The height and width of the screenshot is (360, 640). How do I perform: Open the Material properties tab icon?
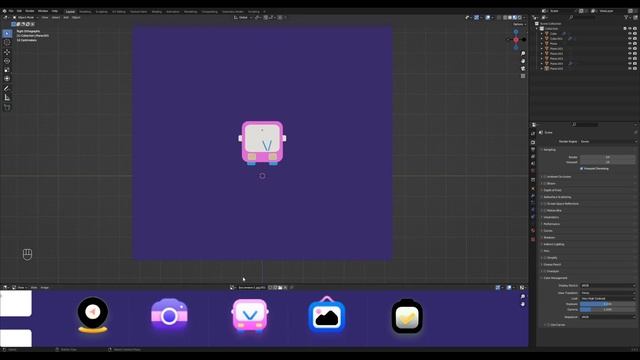(x=533, y=230)
